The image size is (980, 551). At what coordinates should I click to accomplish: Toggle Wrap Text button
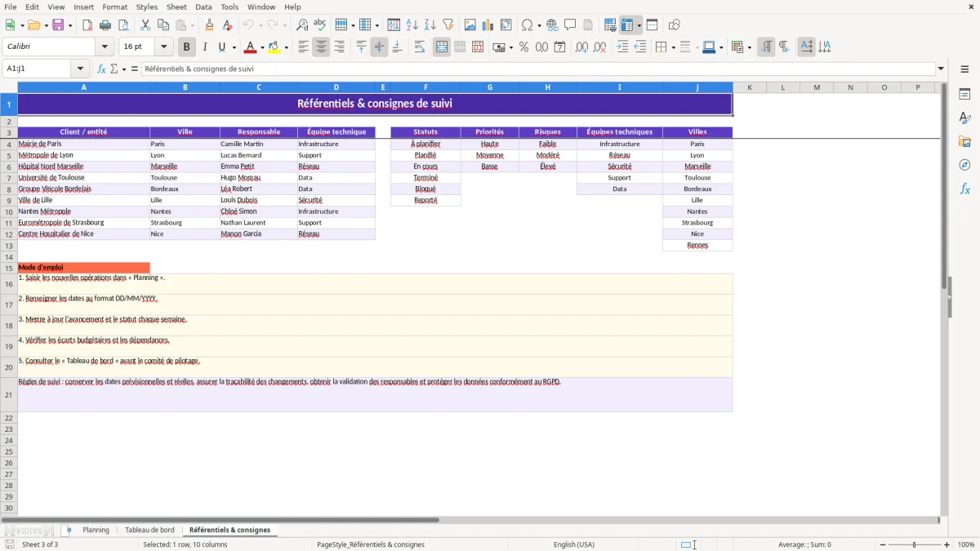[x=420, y=47]
